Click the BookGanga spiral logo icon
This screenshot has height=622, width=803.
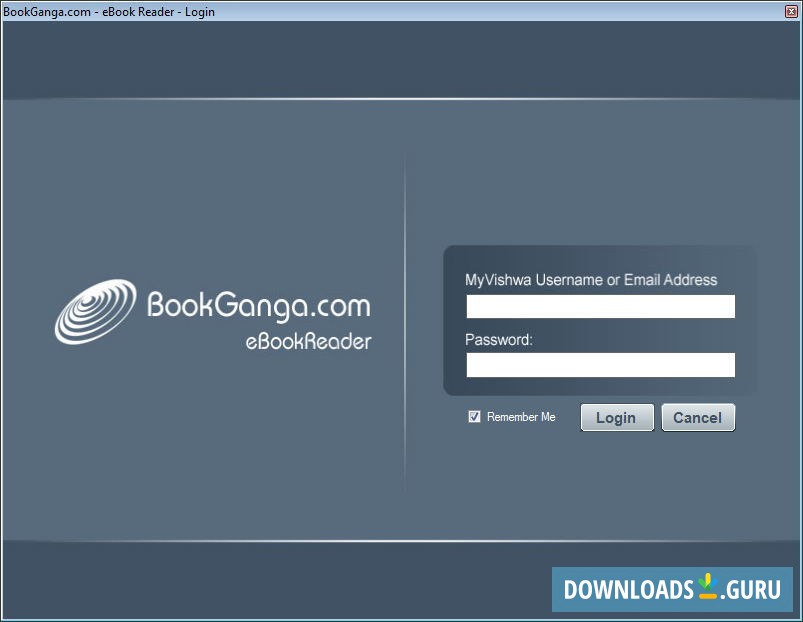tap(96, 311)
